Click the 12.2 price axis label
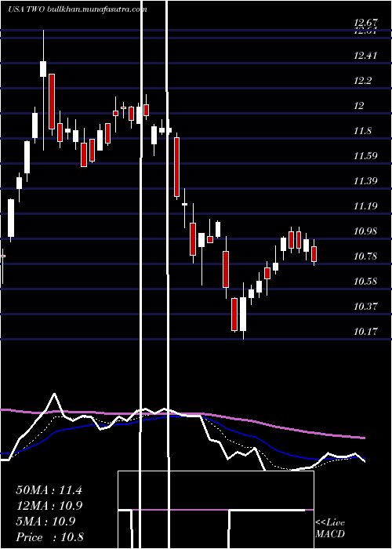The width and height of the screenshot is (392, 549). click(x=364, y=81)
